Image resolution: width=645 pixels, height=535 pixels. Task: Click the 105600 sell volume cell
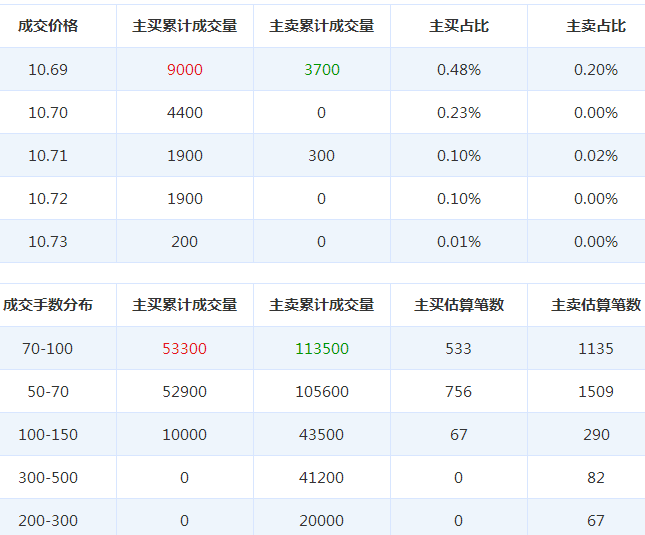(322, 392)
